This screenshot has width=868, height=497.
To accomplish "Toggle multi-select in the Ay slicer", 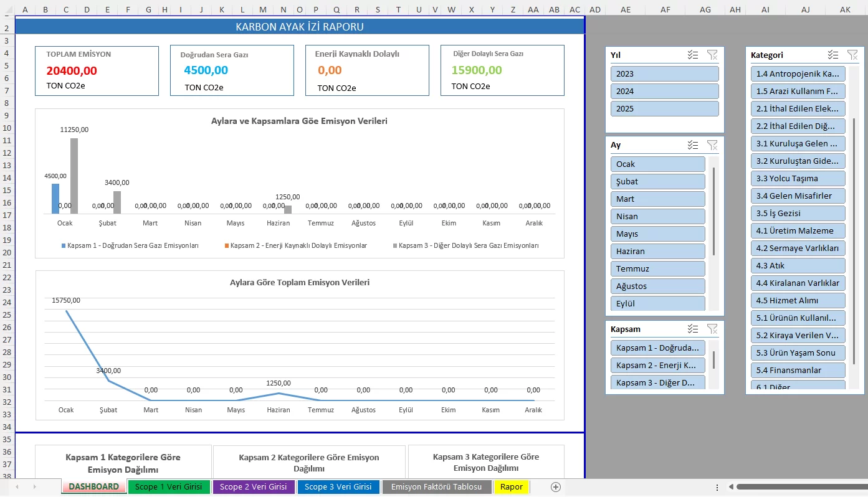I will pos(693,145).
